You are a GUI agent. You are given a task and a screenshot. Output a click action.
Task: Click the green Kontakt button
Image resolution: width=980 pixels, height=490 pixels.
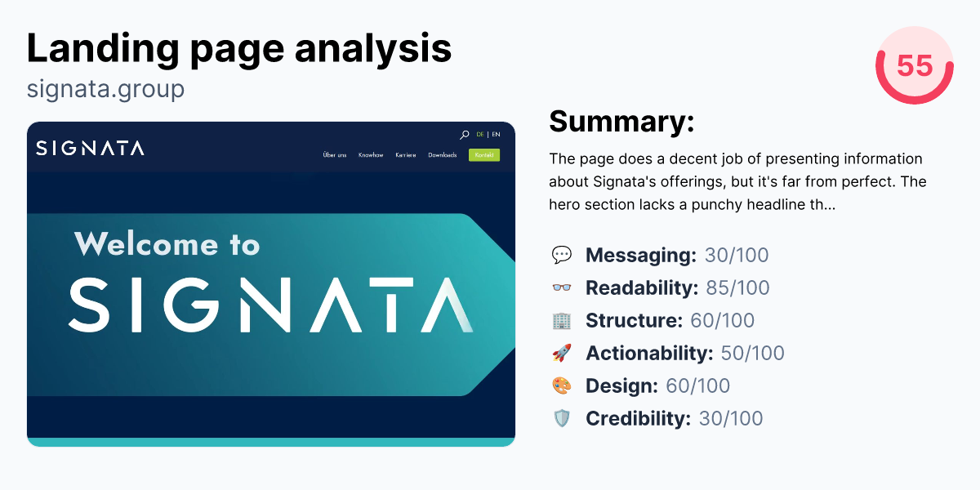click(484, 154)
